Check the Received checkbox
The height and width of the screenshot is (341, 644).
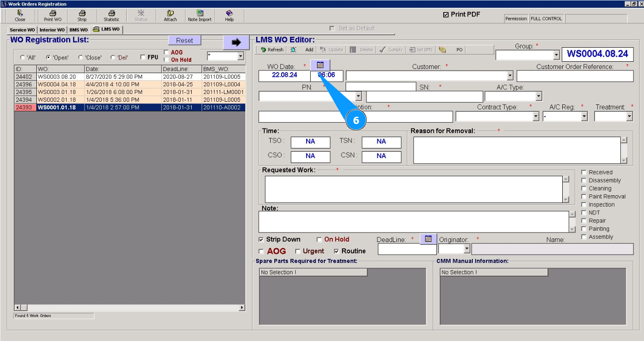tap(584, 173)
